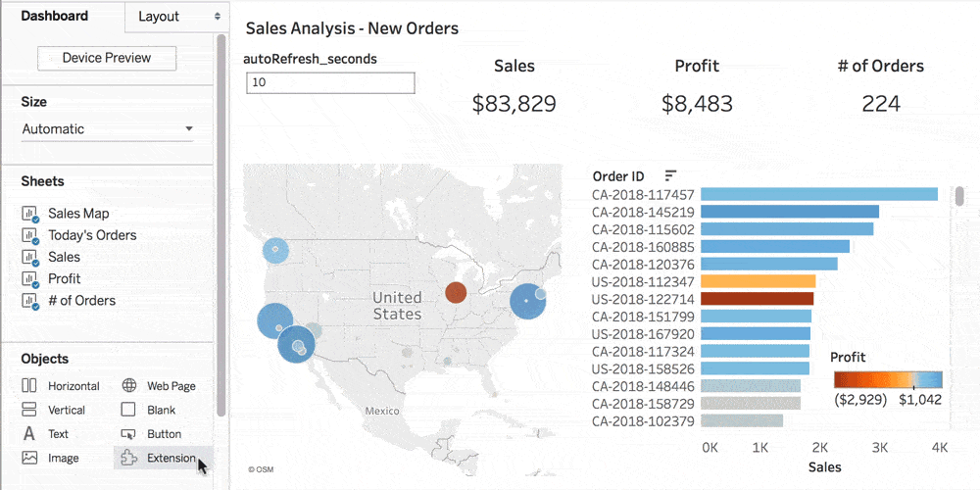Select the # of Orders sheet

point(81,301)
